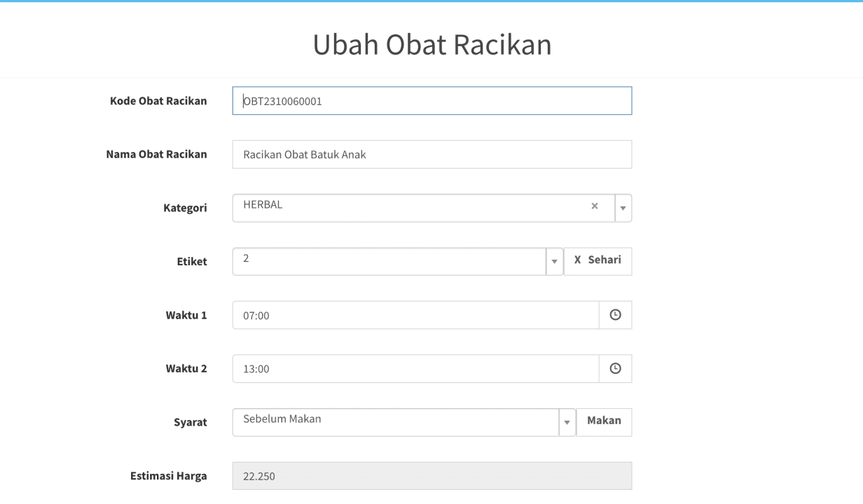Open the Waktu 2 clock picker icon

click(x=616, y=369)
